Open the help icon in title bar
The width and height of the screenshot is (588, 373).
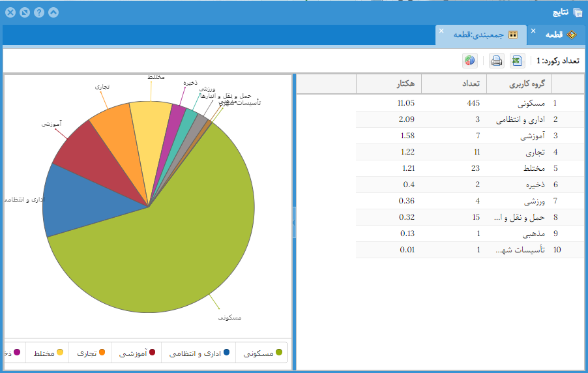[x=39, y=12]
